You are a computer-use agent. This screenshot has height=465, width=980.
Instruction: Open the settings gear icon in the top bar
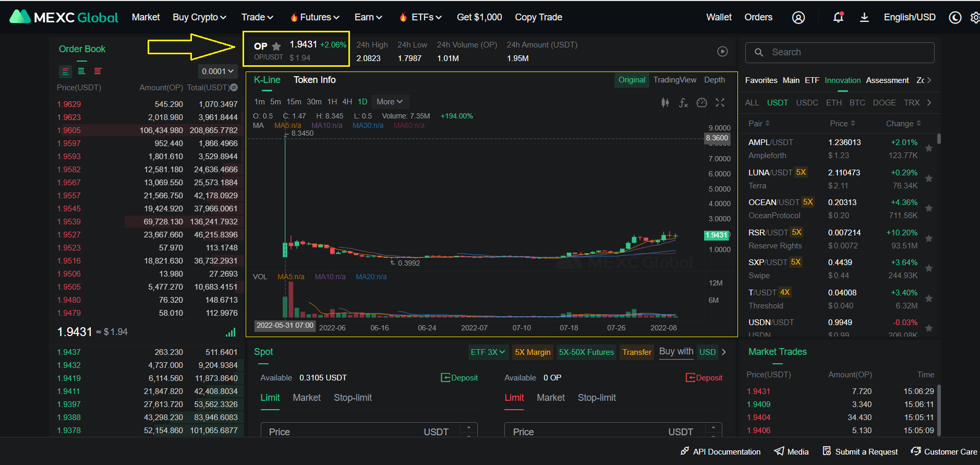point(975,17)
